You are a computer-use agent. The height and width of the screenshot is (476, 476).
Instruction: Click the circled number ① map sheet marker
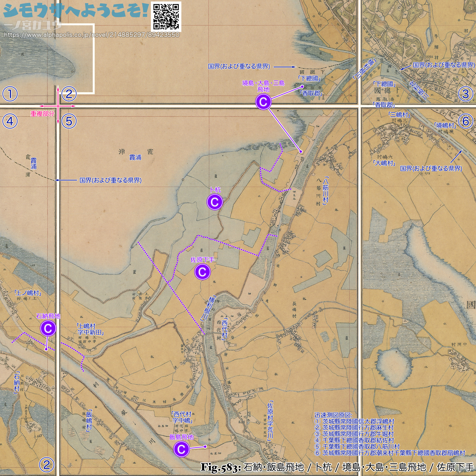coord(10,94)
